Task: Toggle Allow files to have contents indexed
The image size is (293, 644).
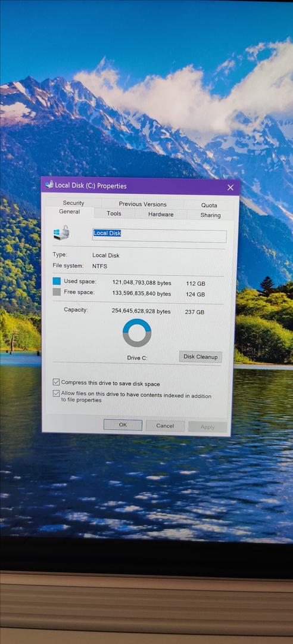Action: 56,394
